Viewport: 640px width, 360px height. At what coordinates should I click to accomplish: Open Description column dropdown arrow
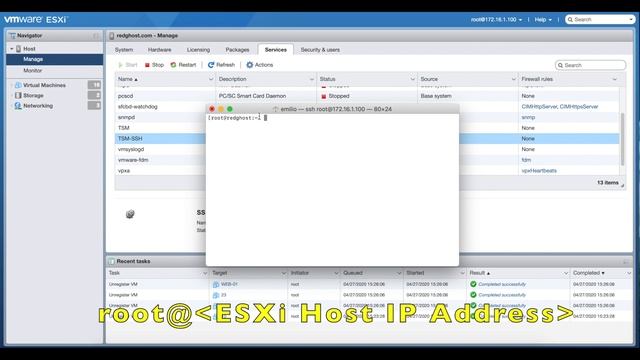[311, 79]
